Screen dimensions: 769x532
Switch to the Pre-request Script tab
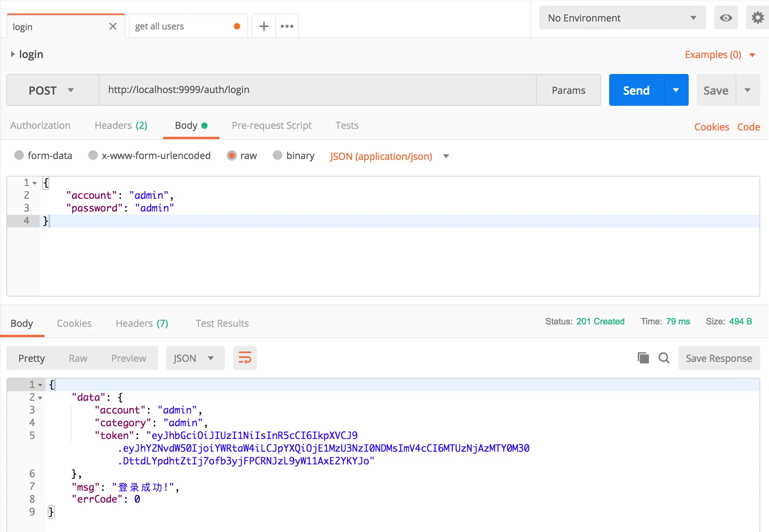(x=272, y=126)
